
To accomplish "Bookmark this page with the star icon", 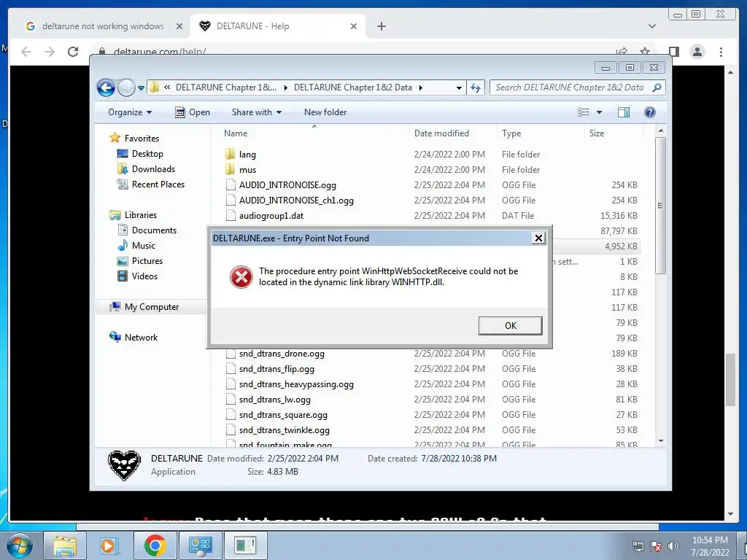I will tap(645, 52).
